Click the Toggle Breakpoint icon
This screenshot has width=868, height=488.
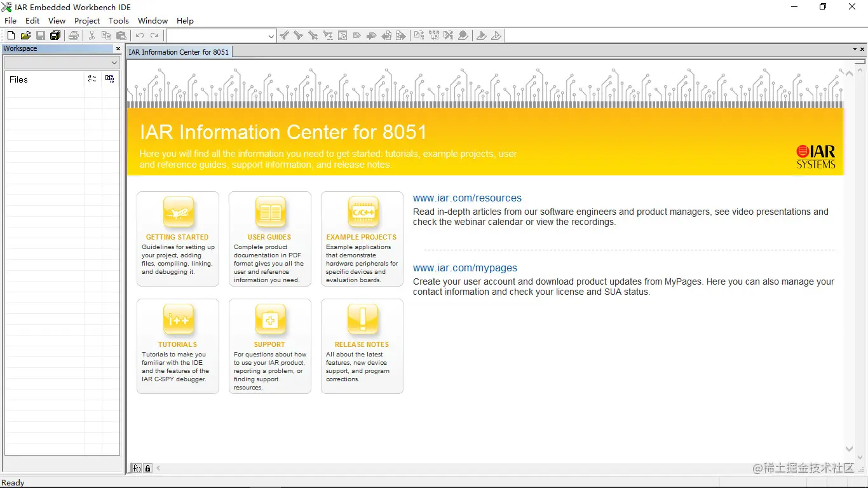tap(463, 36)
